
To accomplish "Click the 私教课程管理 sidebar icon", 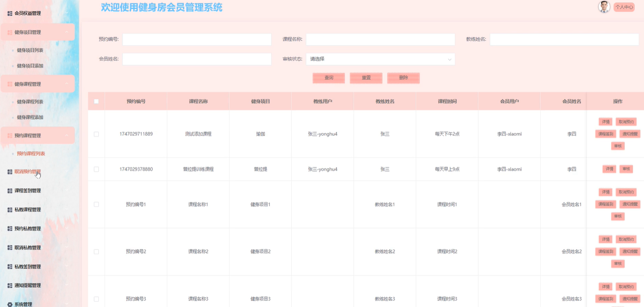I will (10, 210).
